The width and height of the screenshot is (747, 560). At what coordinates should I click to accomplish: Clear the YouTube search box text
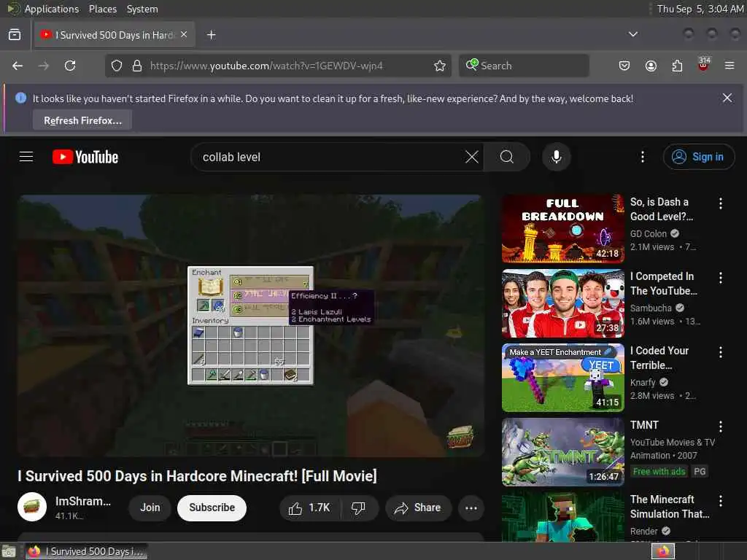click(x=472, y=157)
